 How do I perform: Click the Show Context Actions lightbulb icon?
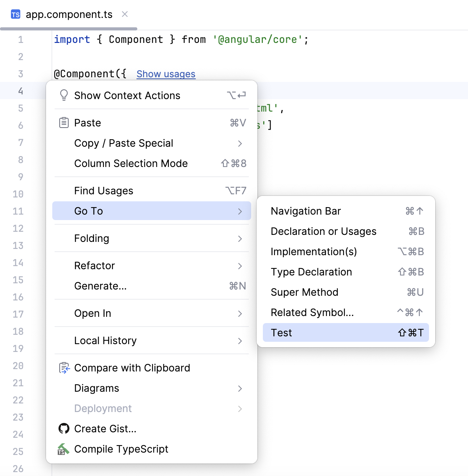64,95
